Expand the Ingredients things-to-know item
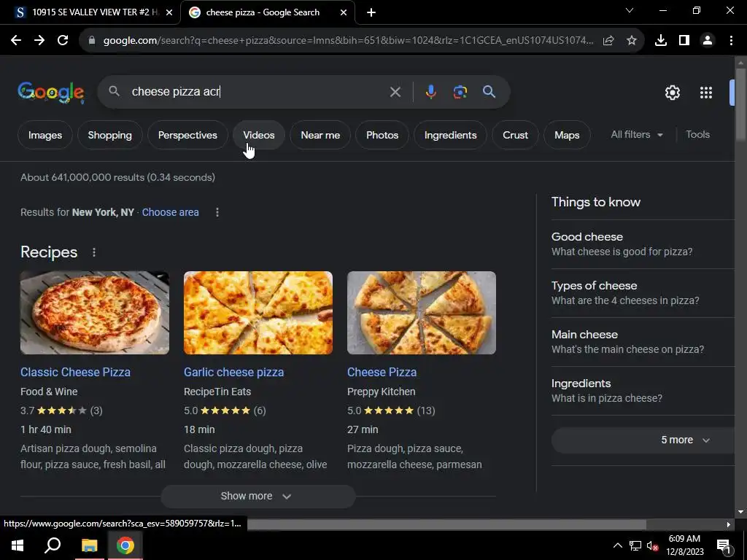 pos(643,391)
